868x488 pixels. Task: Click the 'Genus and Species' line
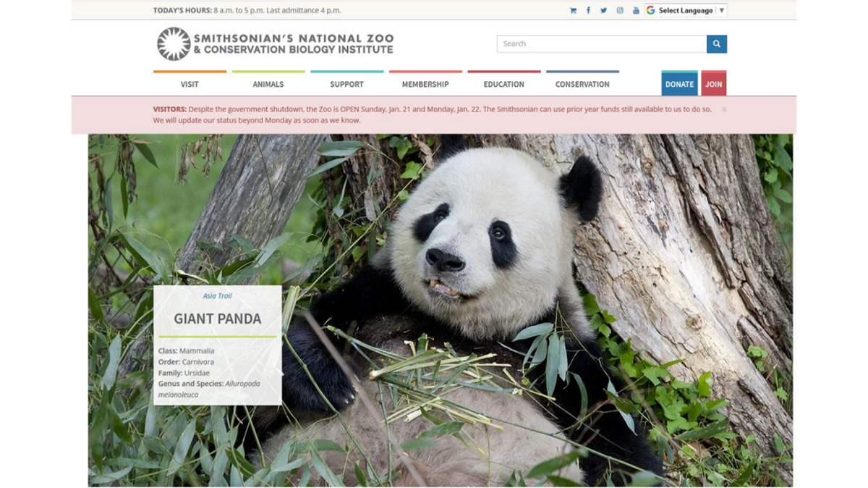pyautogui.click(x=209, y=389)
